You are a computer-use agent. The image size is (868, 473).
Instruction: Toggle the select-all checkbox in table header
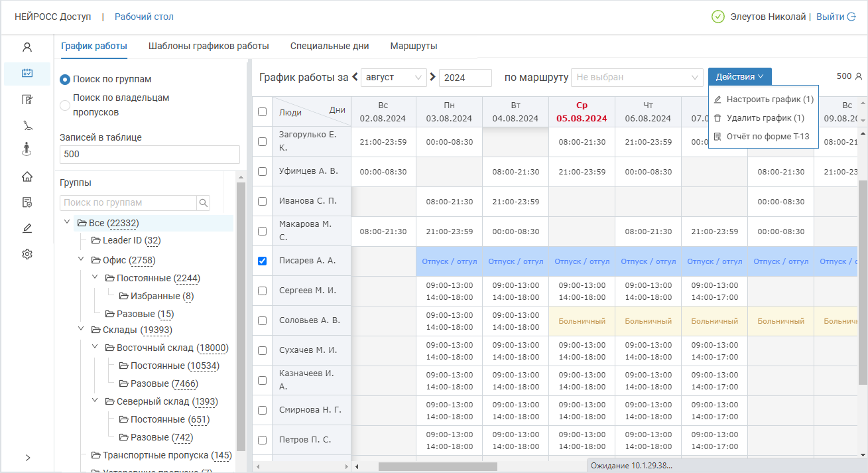pyautogui.click(x=262, y=112)
